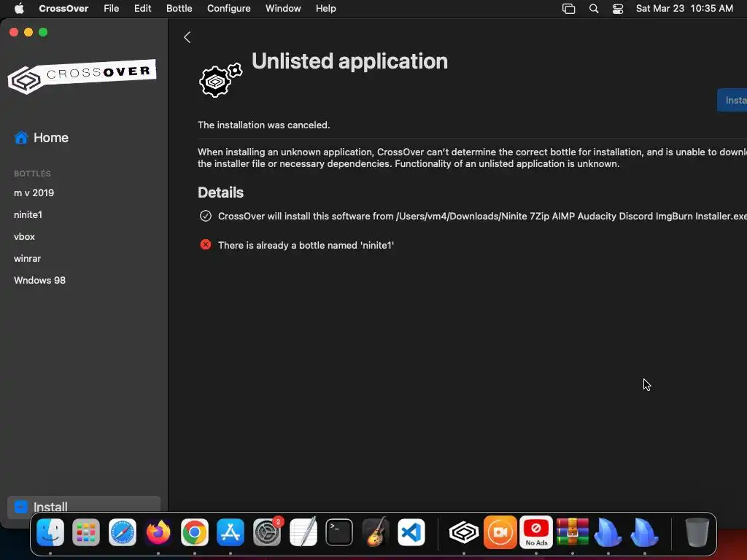Open the Edit menu
747x560 pixels.
click(x=142, y=8)
